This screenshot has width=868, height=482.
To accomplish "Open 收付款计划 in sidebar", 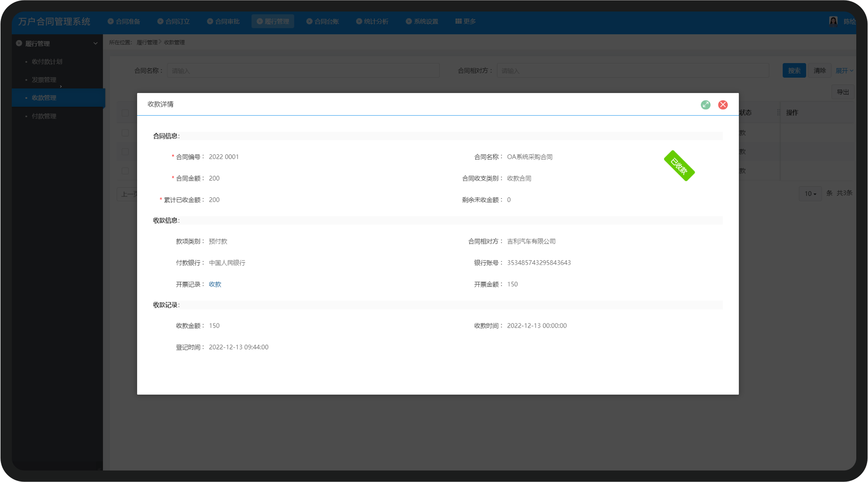I will click(47, 61).
